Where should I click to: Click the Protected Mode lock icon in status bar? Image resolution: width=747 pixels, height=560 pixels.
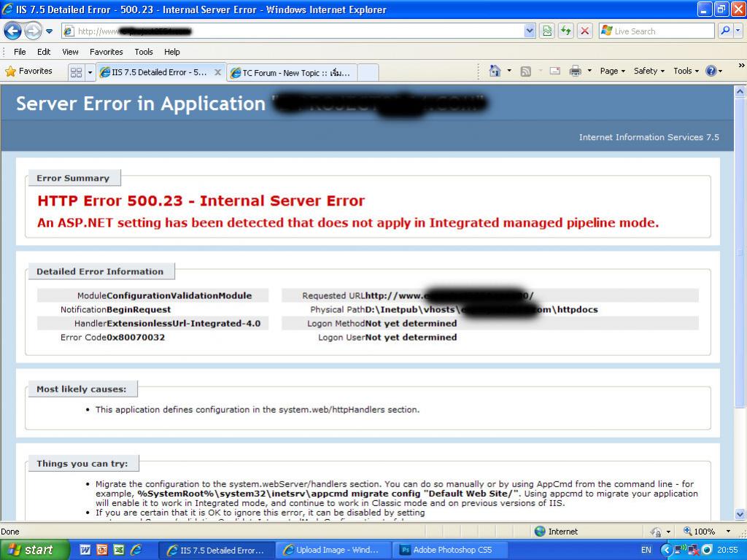656,532
